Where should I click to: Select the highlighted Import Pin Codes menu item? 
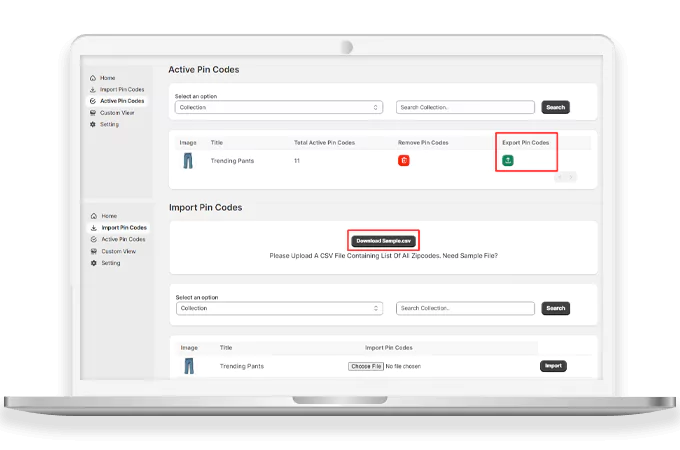[123, 228]
